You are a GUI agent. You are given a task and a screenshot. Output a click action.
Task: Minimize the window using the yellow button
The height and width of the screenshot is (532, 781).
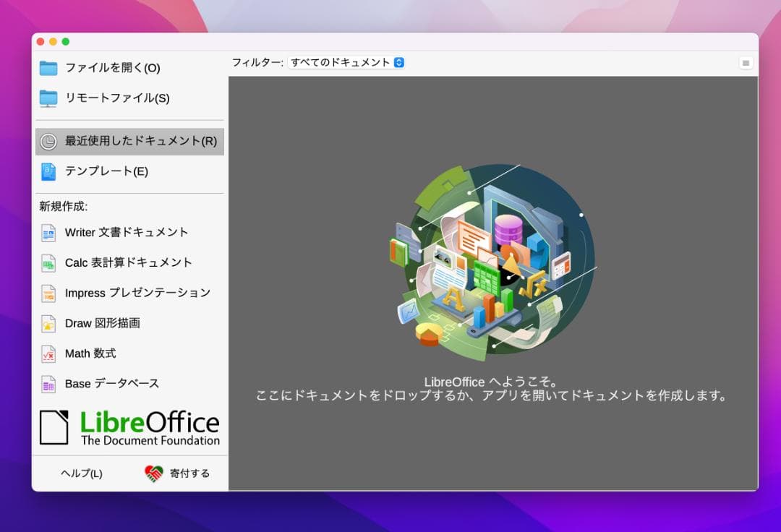tap(53, 42)
